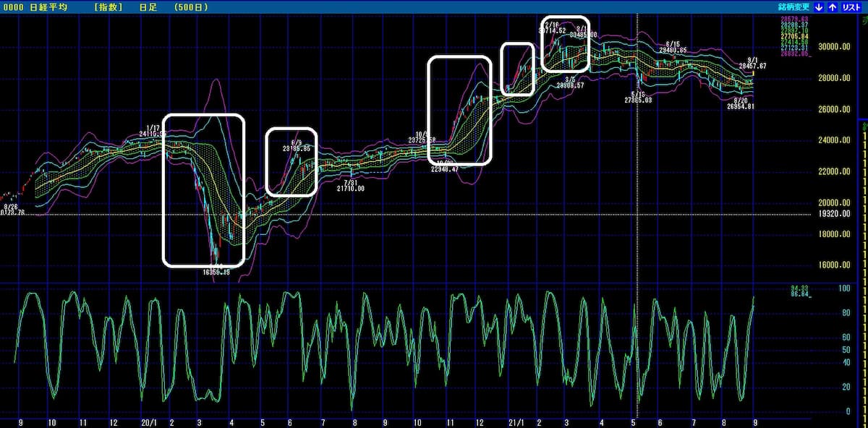This screenshot has height=428, width=868.
Task: Click the 5/13 27385.03 low label
Action: (638, 98)
